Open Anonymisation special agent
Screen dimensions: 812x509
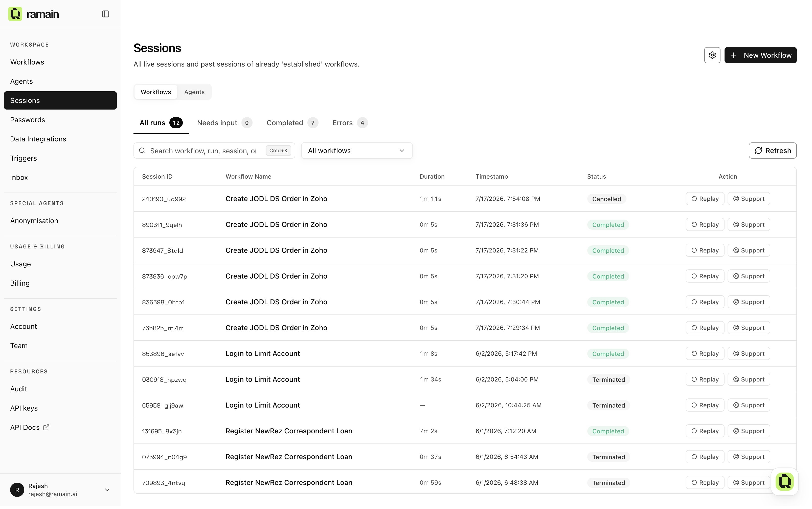click(60, 221)
